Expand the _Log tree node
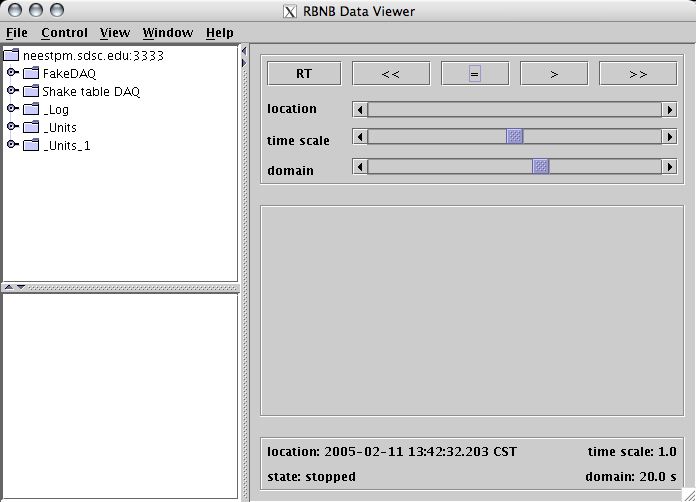The width and height of the screenshot is (696, 502). pos(12,108)
